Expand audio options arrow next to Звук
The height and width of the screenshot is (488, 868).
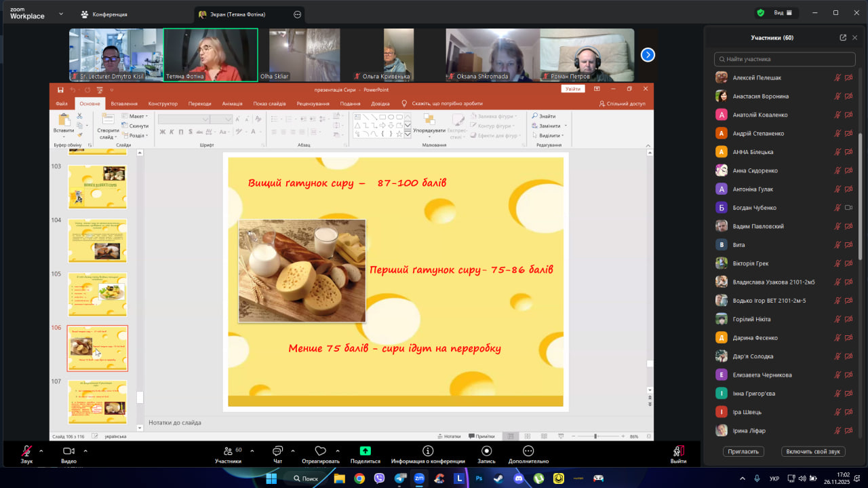(41, 451)
